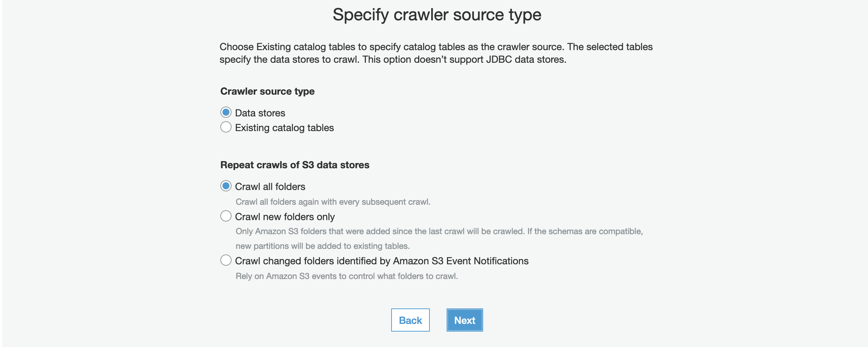
Task: Click the "Crawl new folders only" label text
Action: point(285,217)
